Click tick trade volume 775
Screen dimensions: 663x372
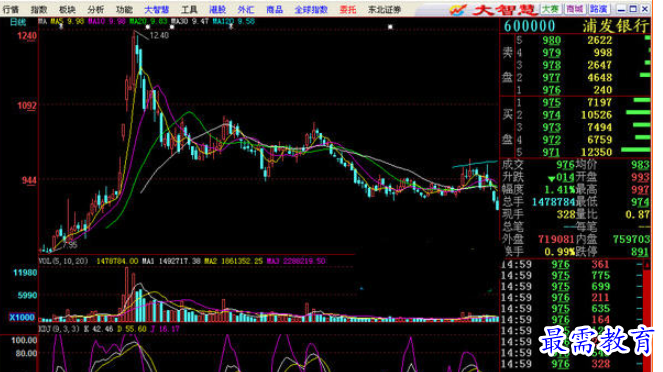600,276
